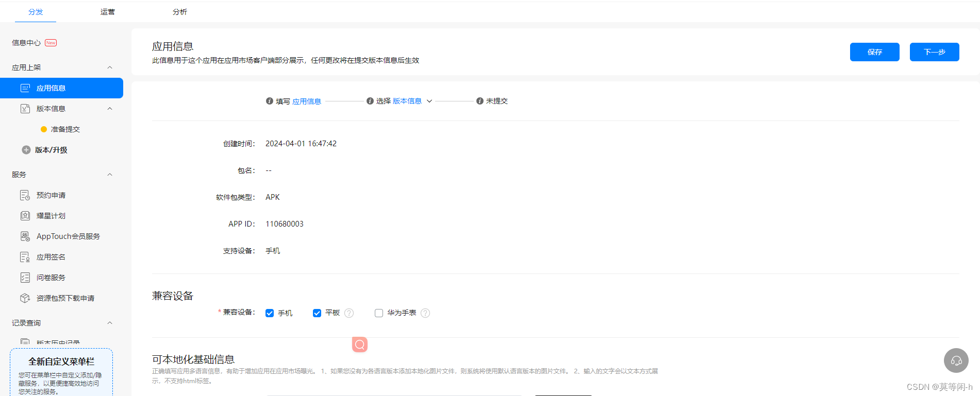Click the 资源包预下载申请 cube icon
This screenshot has width=980, height=396.
25,298
